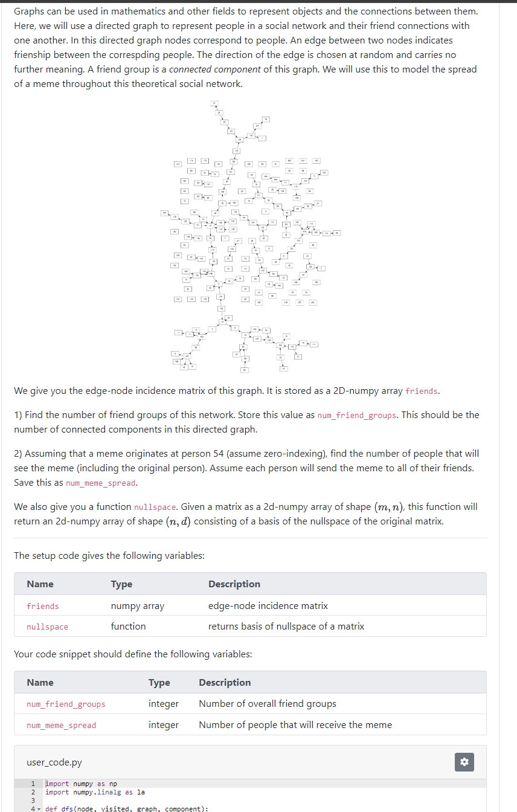The width and height of the screenshot is (517, 812).
Task: Select the directed graph network image
Action: coord(254,237)
